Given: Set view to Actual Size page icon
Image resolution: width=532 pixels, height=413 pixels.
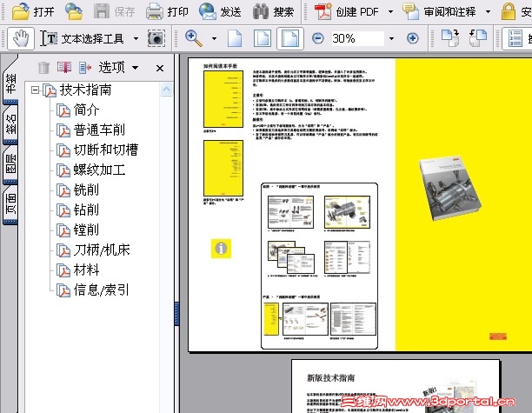Looking at the screenshot, I should tap(235, 38).
